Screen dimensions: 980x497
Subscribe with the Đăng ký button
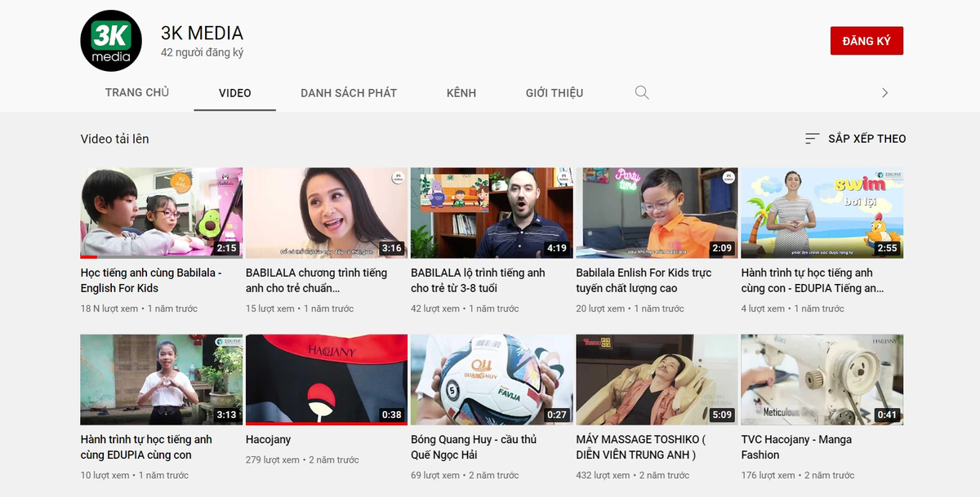coord(866,41)
